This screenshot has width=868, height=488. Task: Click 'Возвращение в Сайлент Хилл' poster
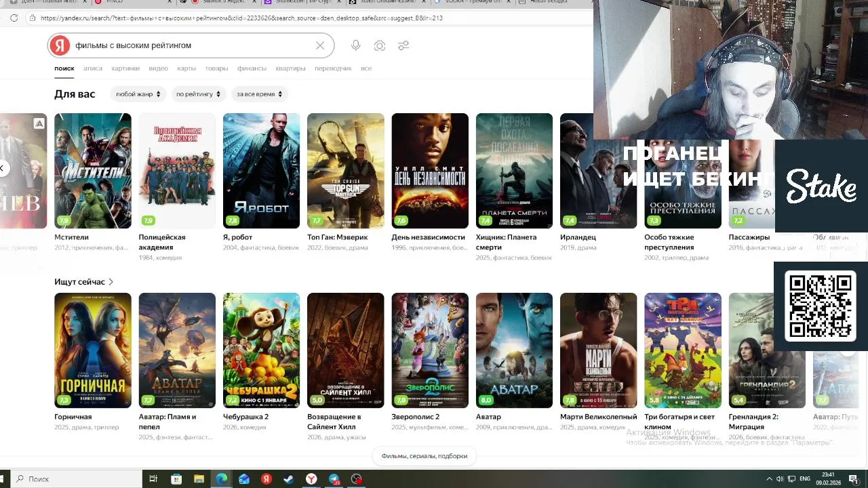(345, 350)
